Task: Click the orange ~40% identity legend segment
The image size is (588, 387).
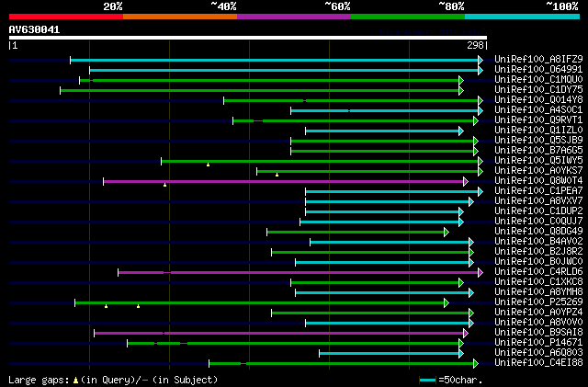Action: point(180,17)
